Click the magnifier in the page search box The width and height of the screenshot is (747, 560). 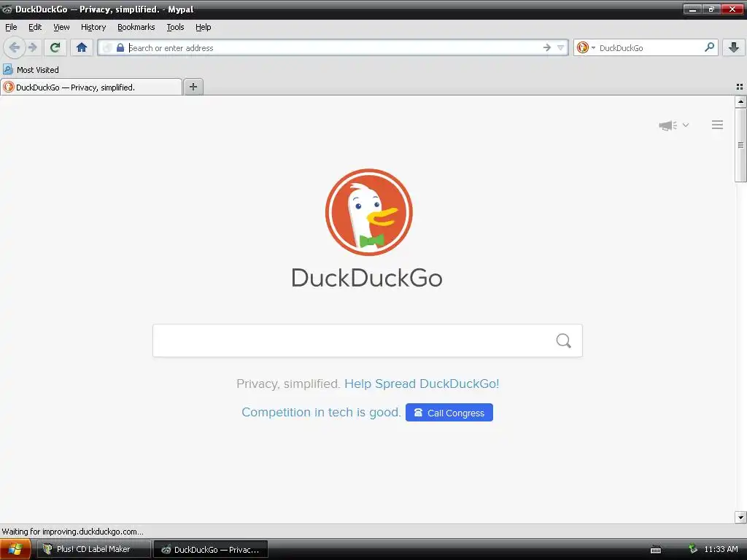[564, 341]
